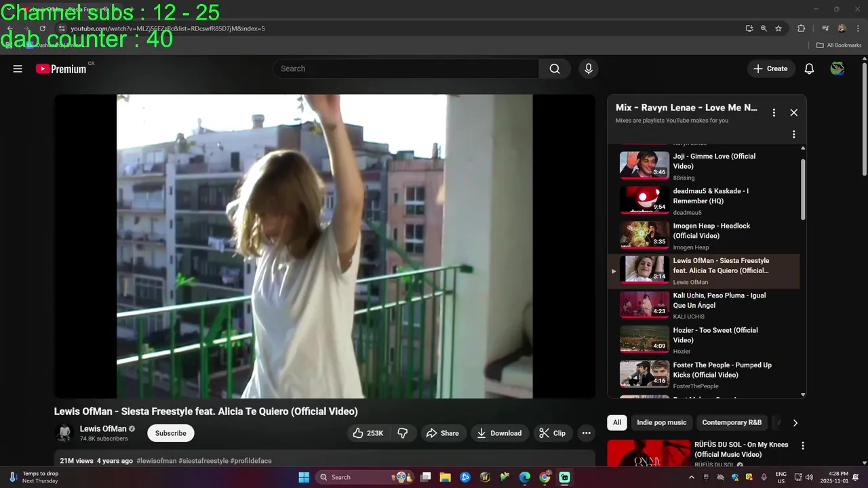Open the All Bookmarks folder
Screen dimensions: 868x488
pyautogui.click(x=838, y=45)
